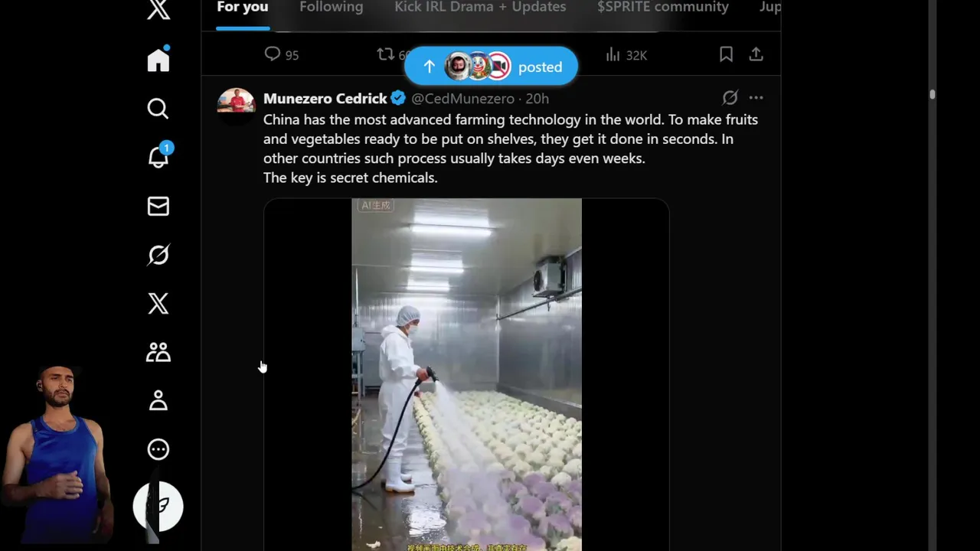Click the compose post feather button
980x551 pixels.
tap(158, 506)
